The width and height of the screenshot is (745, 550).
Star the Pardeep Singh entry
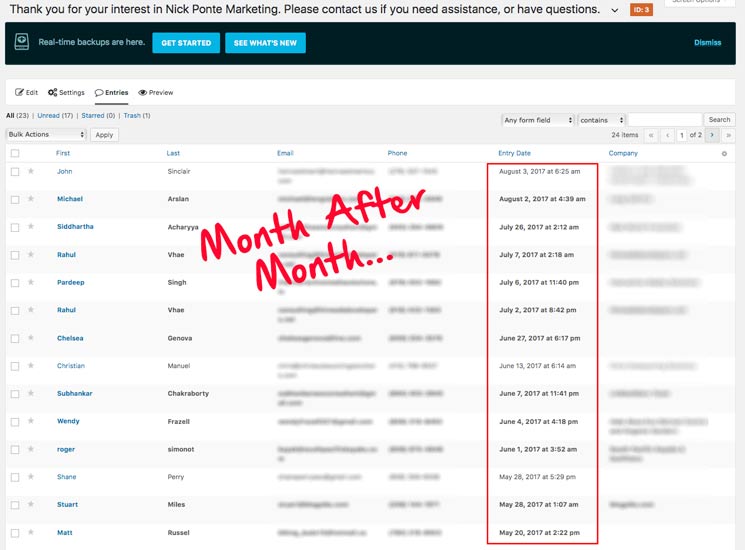click(31, 282)
